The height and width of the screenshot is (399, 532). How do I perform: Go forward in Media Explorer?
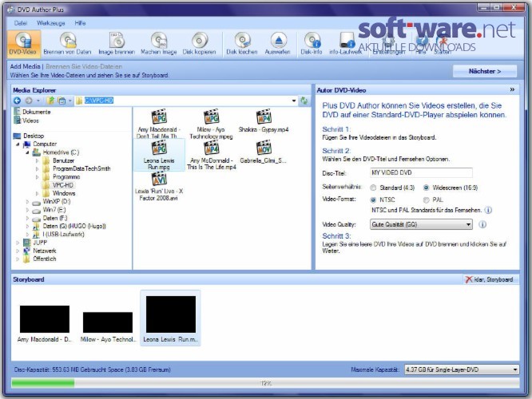(29, 101)
